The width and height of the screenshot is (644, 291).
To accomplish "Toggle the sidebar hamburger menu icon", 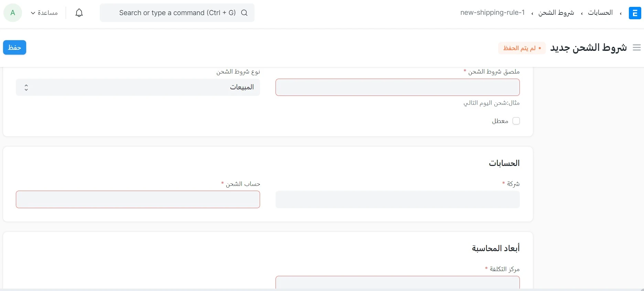I will 637,48.
